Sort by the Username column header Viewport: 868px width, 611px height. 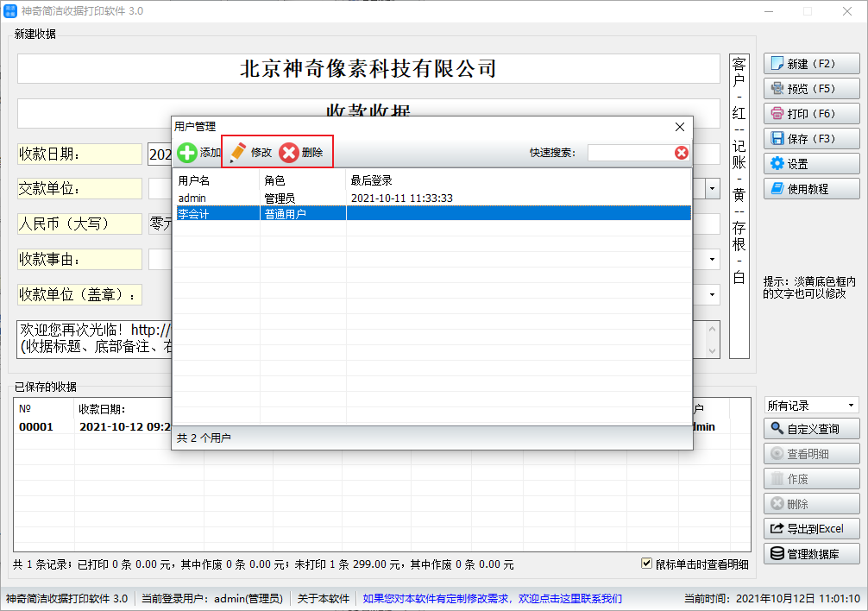216,180
